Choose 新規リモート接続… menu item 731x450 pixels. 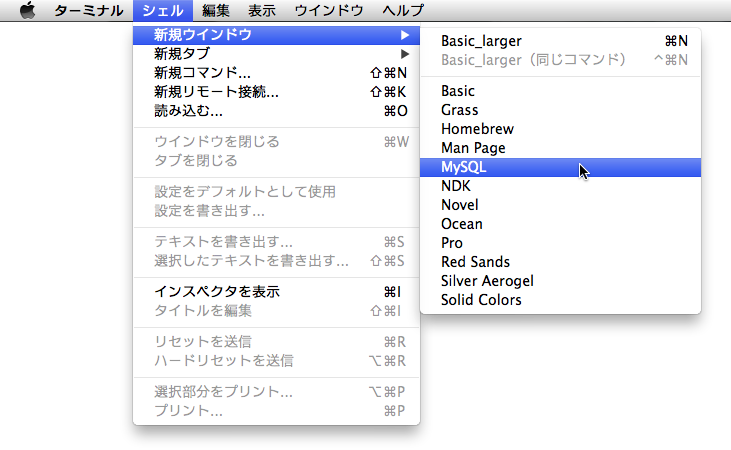point(276,92)
